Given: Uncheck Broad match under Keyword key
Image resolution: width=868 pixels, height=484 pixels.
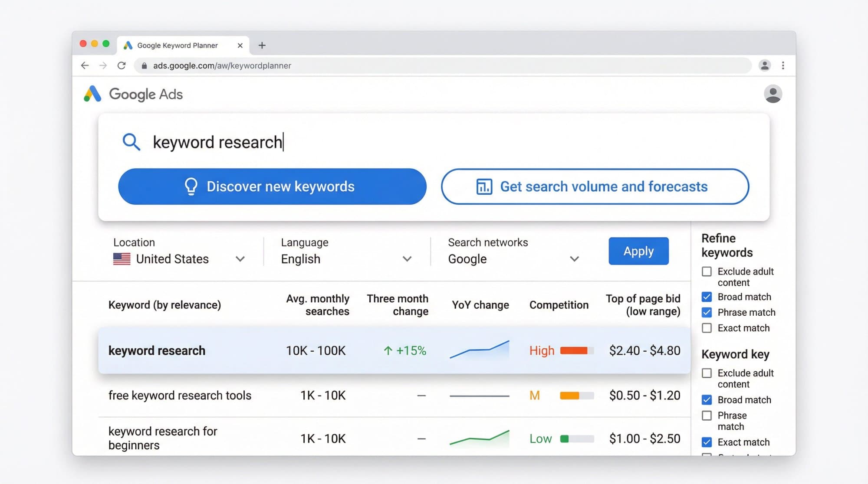Looking at the screenshot, I should 707,400.
